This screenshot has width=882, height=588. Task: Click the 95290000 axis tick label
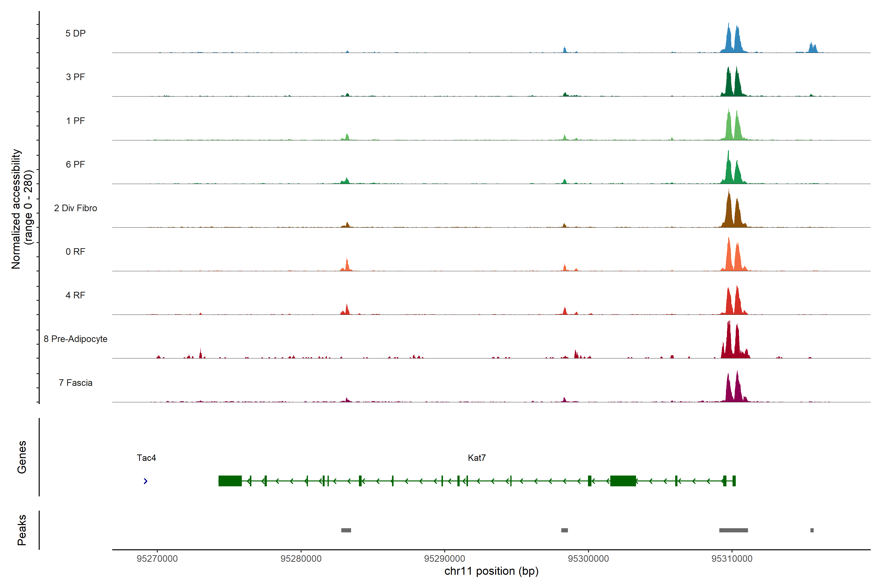click(444, 559)
